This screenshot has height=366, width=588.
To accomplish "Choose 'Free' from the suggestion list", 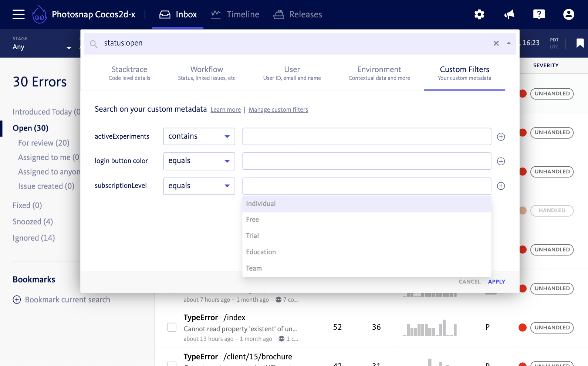I will coord(366,220).
